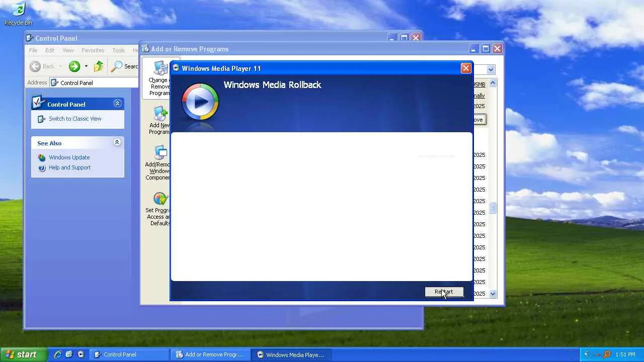Collapse the See Also pane section
The width and height of the screenshot is (644, 362).
pyautogui.click(x=117, y=143)
